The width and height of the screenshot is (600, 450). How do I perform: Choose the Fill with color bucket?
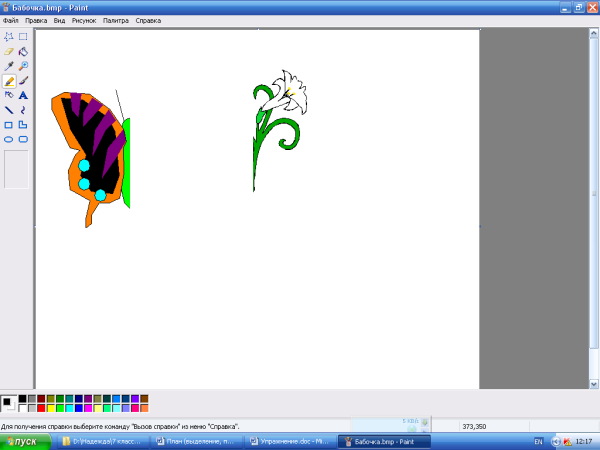tap(23, 51)
